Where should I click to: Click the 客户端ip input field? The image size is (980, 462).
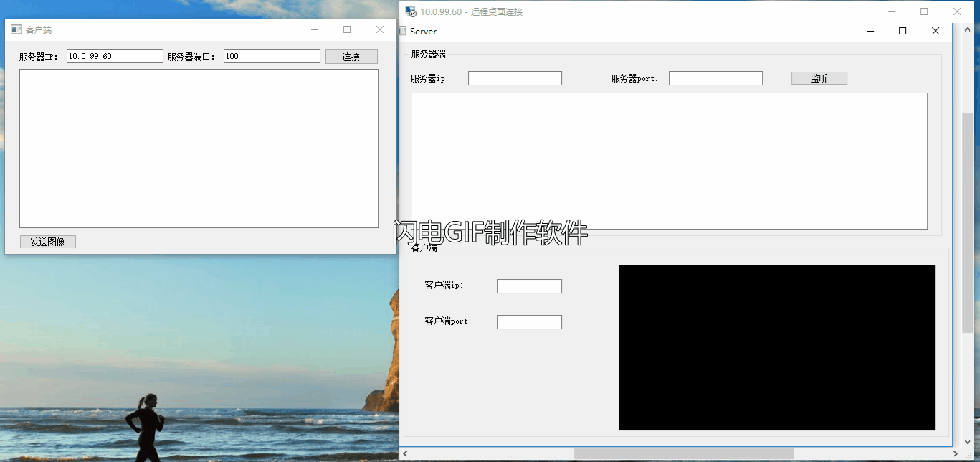[x=529, y=286]
